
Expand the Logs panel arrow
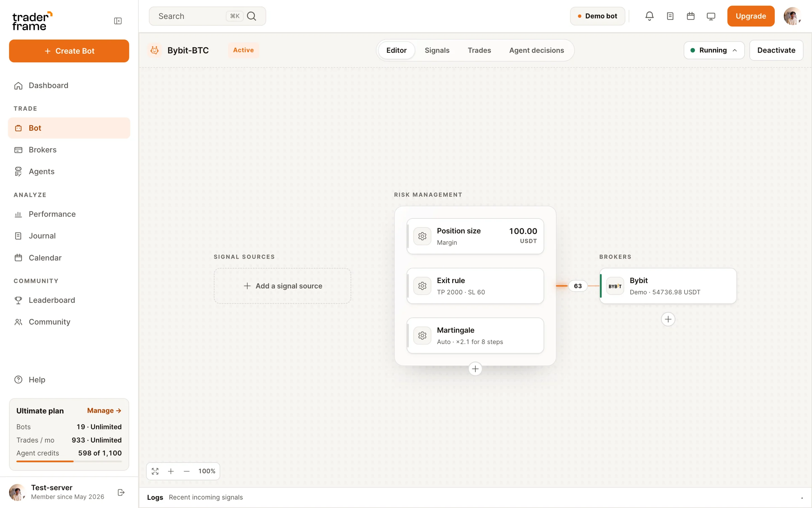(802, 498)
